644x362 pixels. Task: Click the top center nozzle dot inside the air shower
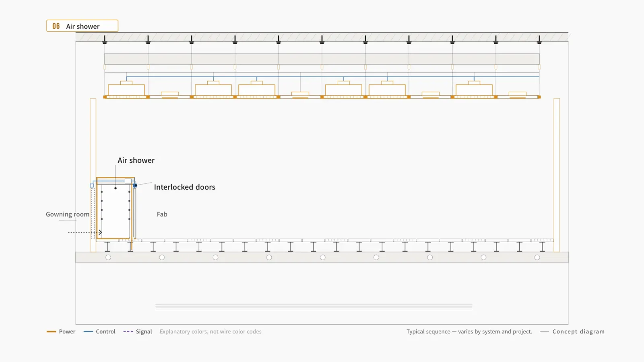[116, 188]
